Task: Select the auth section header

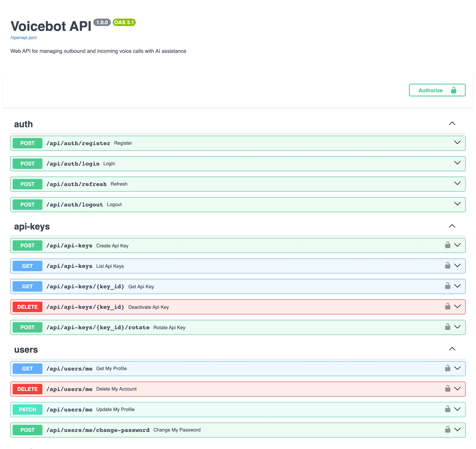Action: click(x=23, y=124)
